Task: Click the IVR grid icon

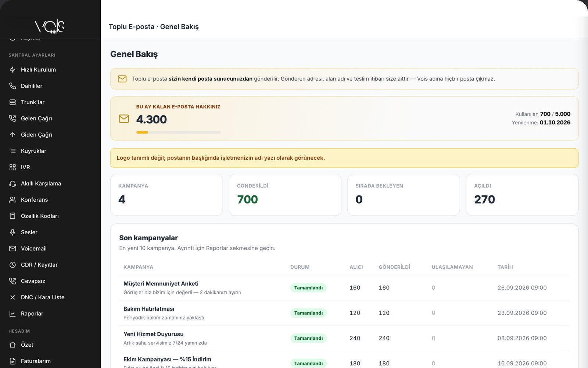Action: pos(12,167)
